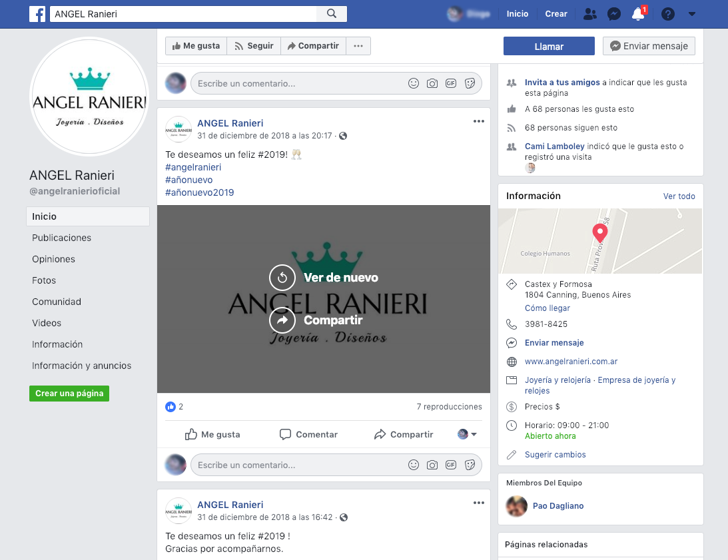Open notifications bell icon
728x560 pixels.
(638, 14)
